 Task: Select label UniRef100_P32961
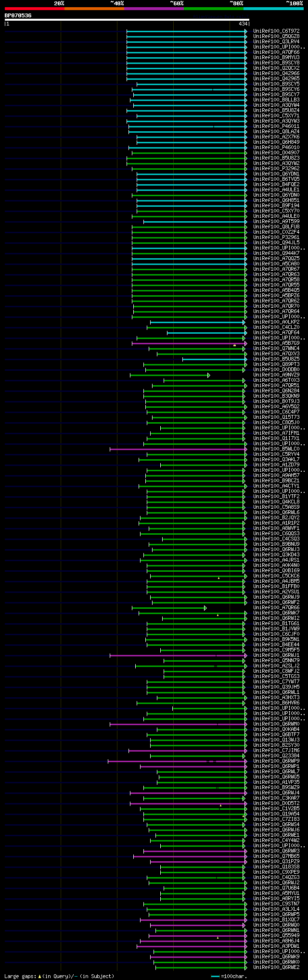pyautogui.click(x=276, y=238)
